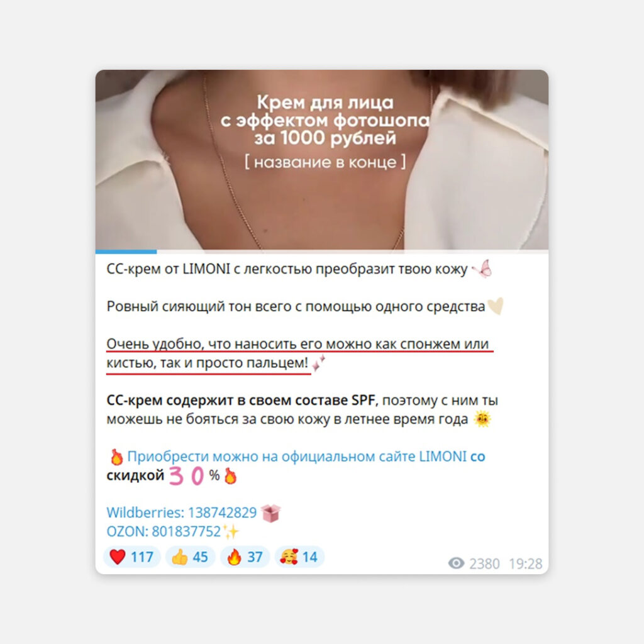Click the butterfly emoji in first line
This screenshot has height=644, width=644.
pos(482,269)
